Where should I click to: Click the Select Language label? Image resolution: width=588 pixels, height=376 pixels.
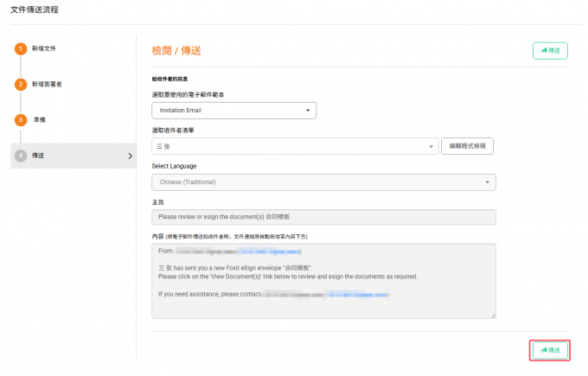click(174, 166)
